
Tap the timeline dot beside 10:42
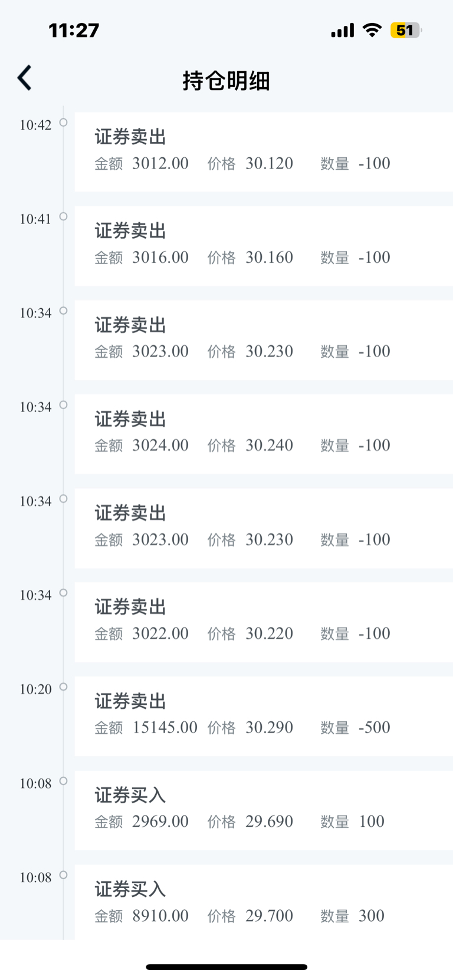click(x=63, y=123)
